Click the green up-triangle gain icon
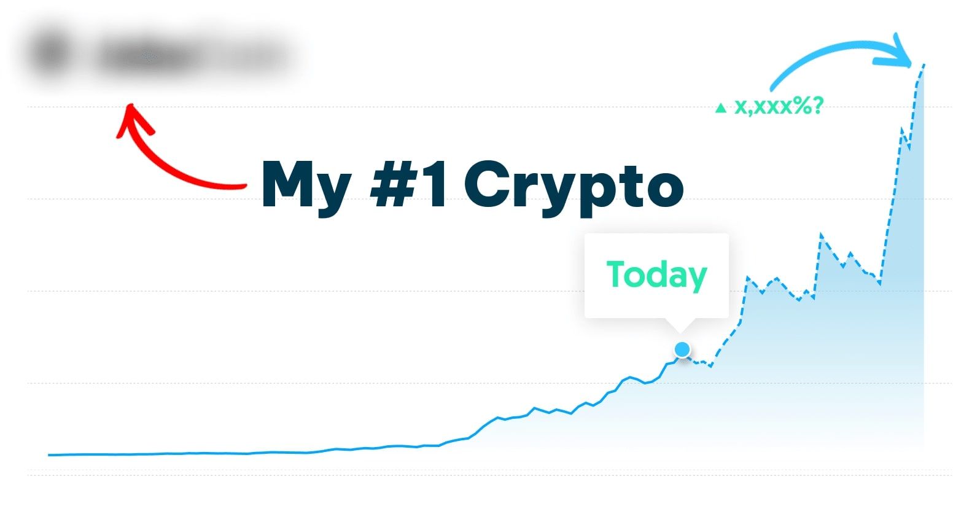 pos(721,109)
